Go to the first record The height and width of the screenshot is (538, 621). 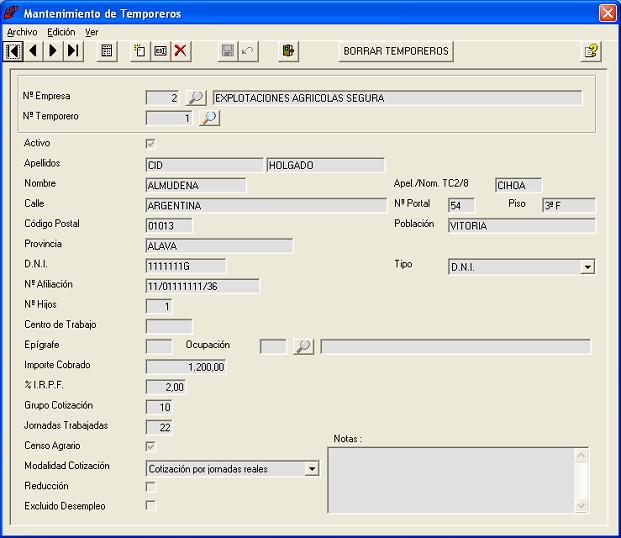pyautogui.click(x=13, y=51)
